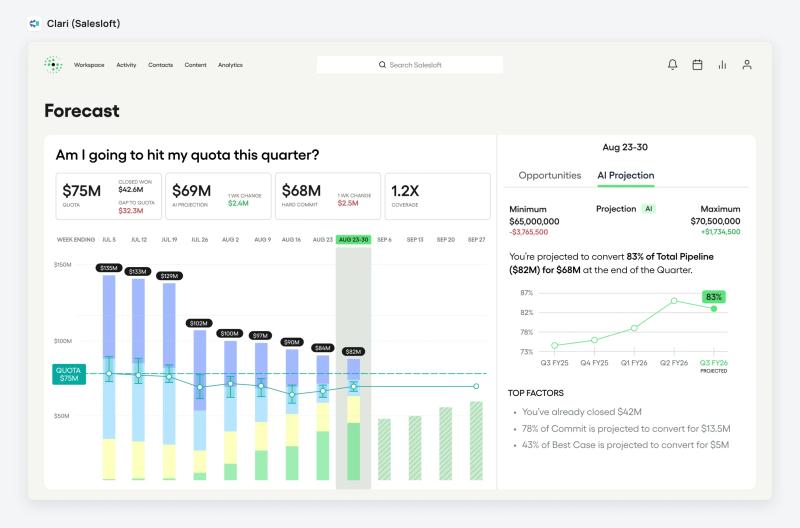The height and width of the screenshot is (528, 800).
Task: Click the Q1 FY26 data point
Action: coord(634,328)
